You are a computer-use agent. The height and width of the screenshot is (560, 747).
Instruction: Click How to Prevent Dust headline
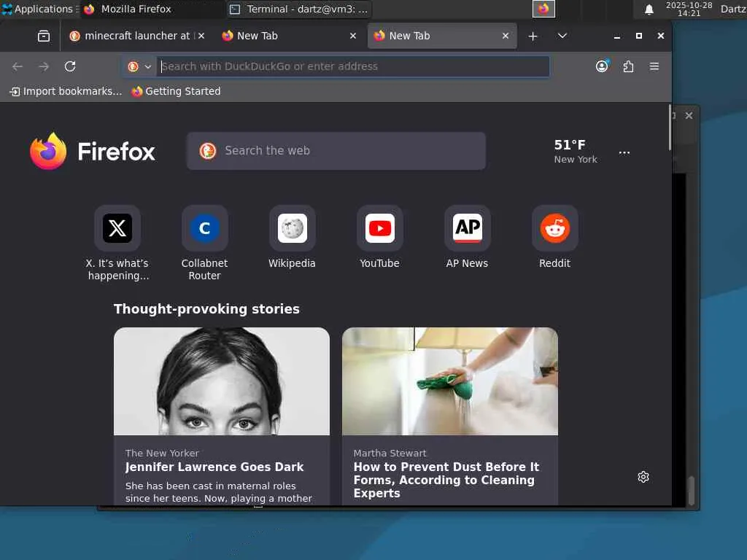click(446, 480)
